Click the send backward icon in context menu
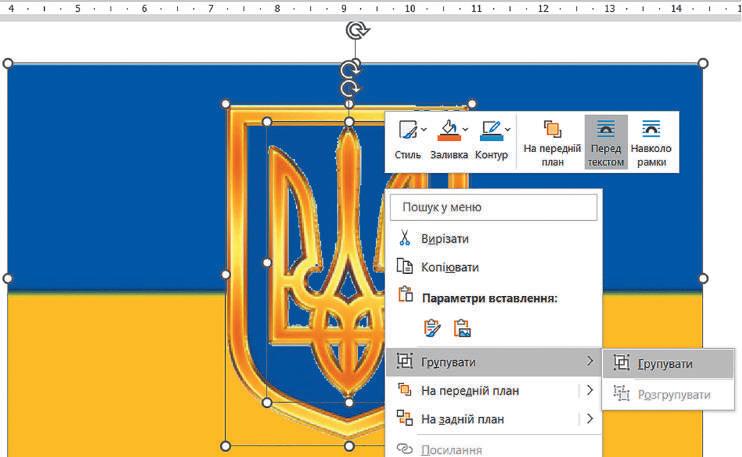742x457 pixels. [405, 418]
